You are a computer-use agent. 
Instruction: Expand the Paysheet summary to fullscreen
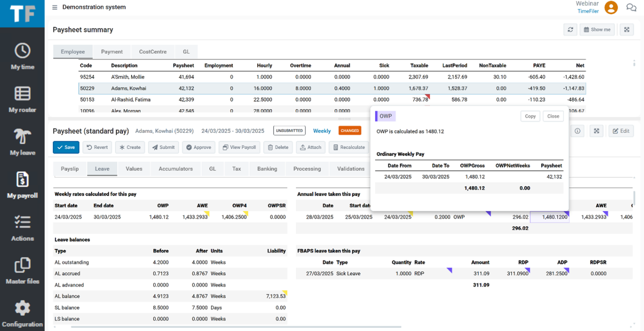[627, 29]
